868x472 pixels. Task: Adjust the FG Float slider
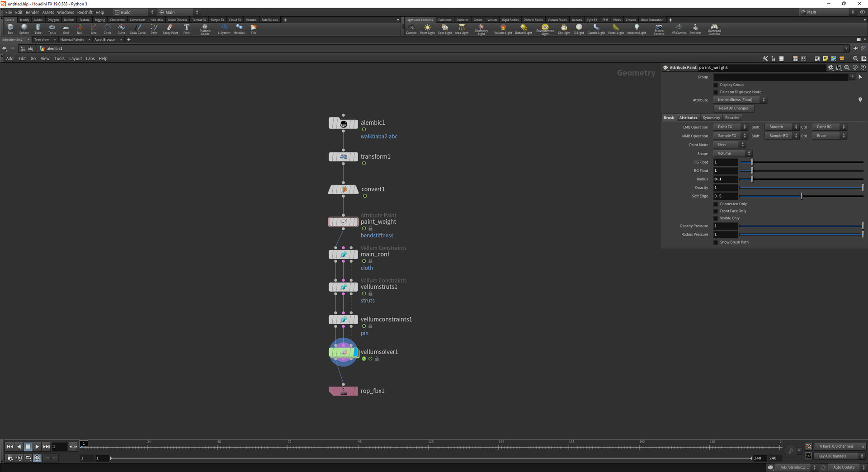pyautogui.click(x=801, y=162)
